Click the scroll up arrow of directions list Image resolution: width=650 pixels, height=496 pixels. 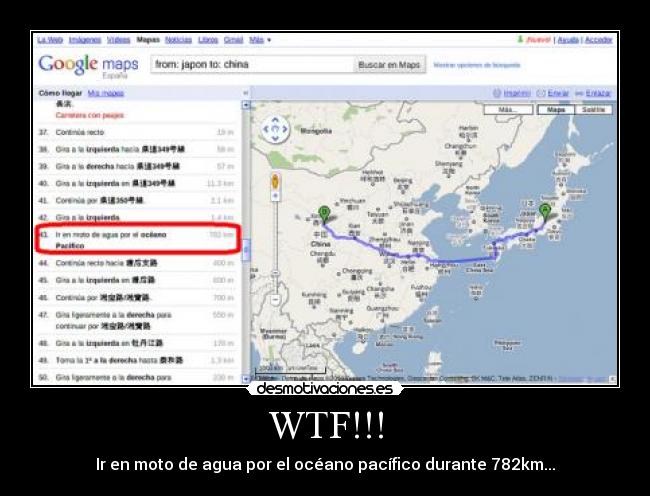[246, 105]
